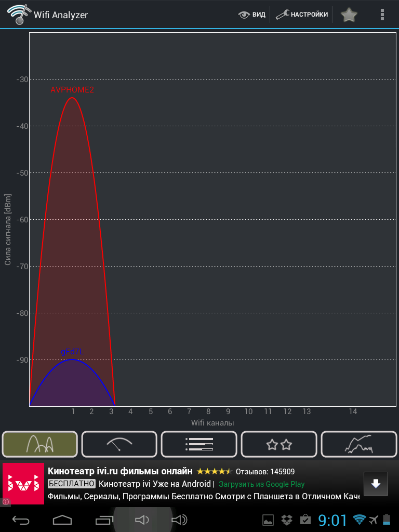The image size is (399, 532).
Task: Open the channel graph view
Action: (x=39, y=444)
